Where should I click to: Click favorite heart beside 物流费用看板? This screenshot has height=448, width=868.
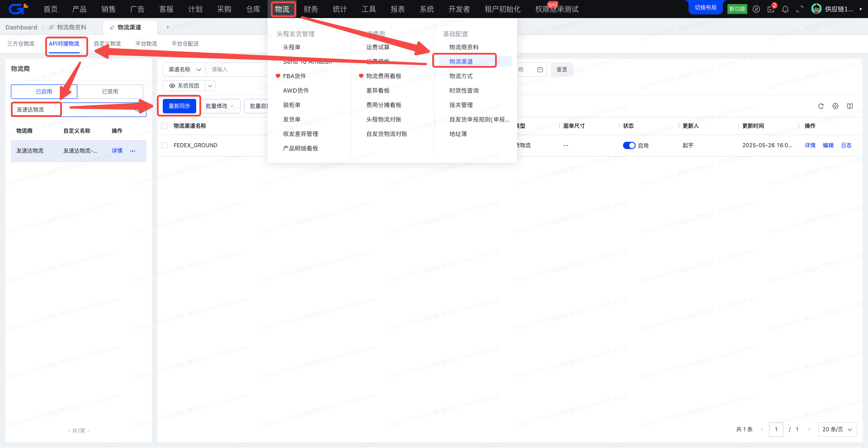point(361,76)
